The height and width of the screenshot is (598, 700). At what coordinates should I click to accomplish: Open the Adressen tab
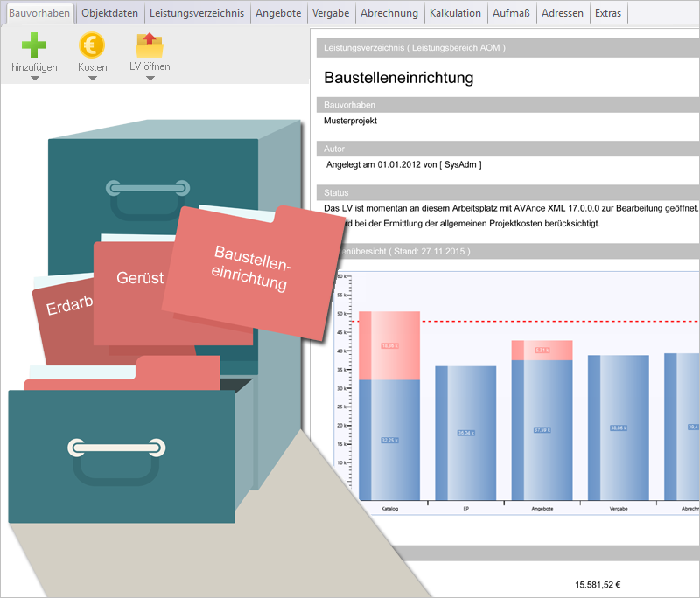[x=563, y=13]
